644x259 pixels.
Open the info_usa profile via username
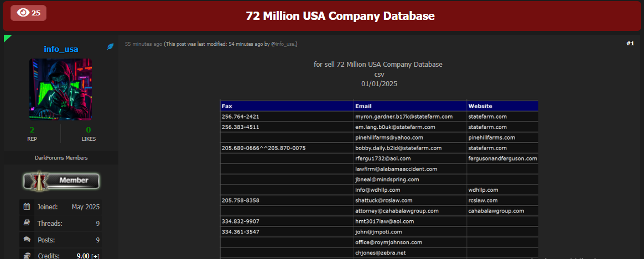[61, 49]
